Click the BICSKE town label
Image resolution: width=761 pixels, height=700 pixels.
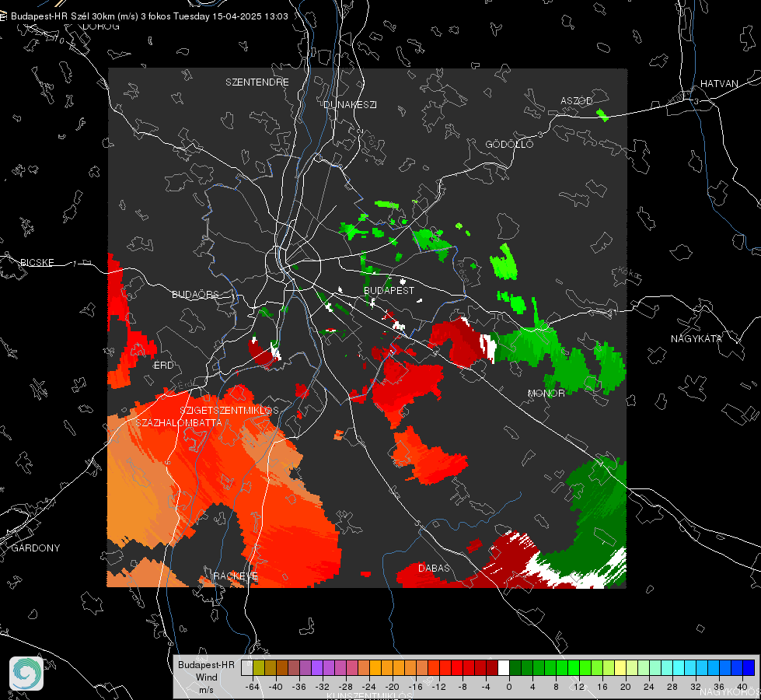37,262
